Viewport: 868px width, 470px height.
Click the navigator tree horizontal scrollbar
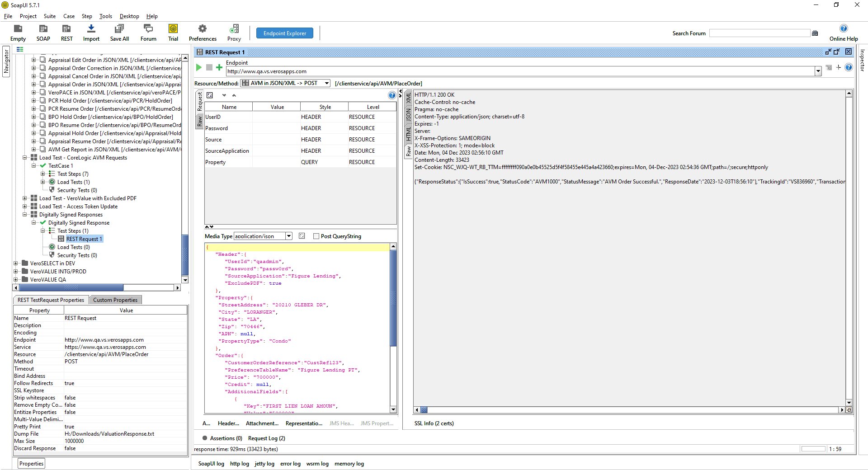coord(71,287)
